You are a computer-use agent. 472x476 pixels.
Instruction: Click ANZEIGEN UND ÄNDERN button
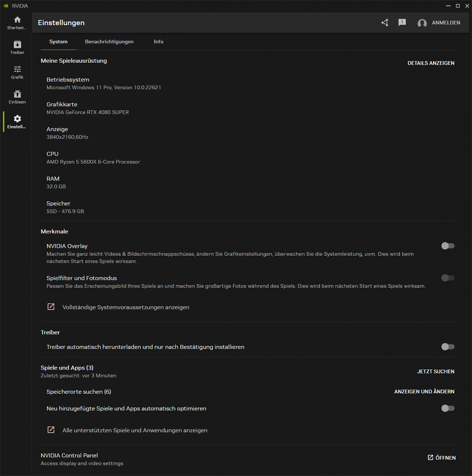(x=424, y=391)
